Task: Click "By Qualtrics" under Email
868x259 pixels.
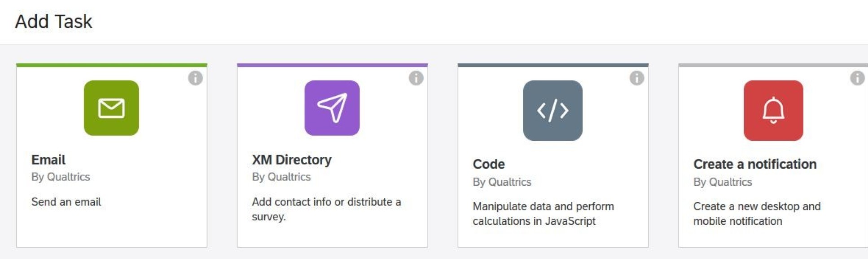Action: (x=61, y=177)
